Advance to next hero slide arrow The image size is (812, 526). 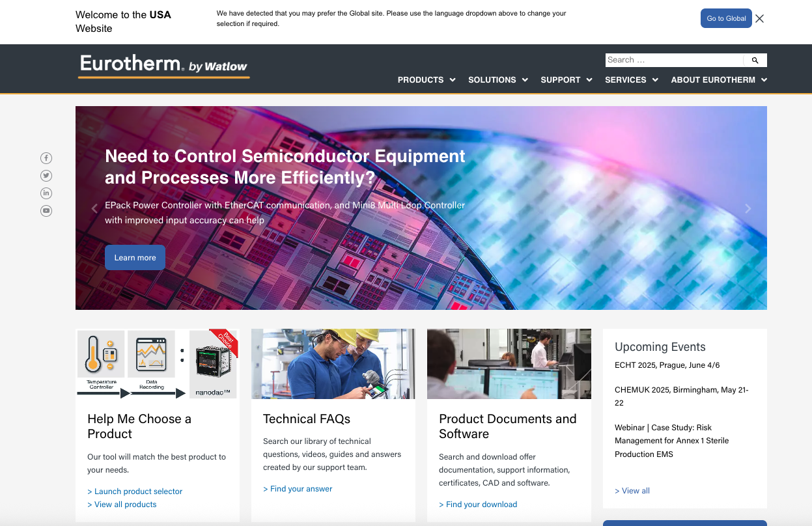click(748, 208)
